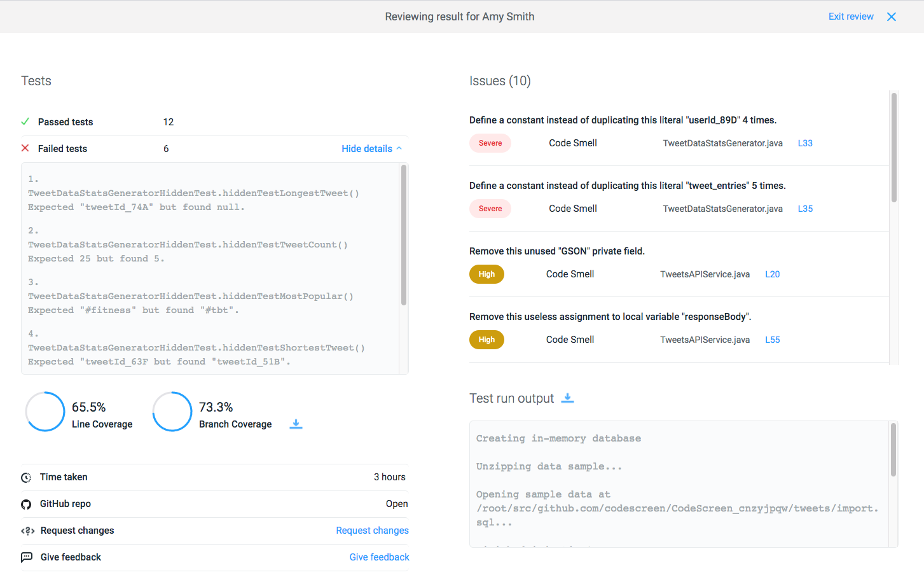Download the coverage report via the download icon

(x=296, y=424)
